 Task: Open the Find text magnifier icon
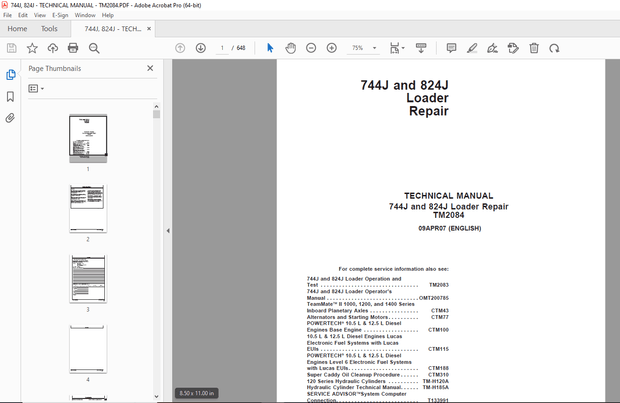[94, 48]
